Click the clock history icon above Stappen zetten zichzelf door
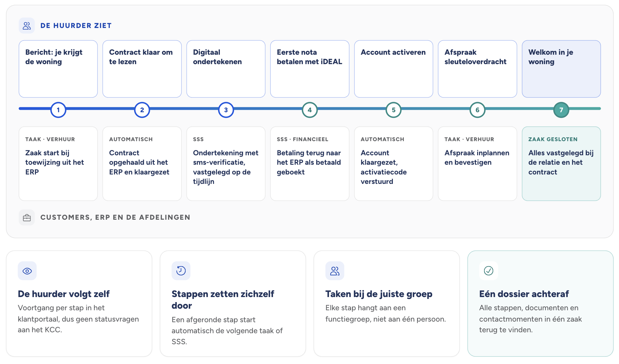This screenshot has height=364, width=619. pyautogui.click(x=181, y=271)
